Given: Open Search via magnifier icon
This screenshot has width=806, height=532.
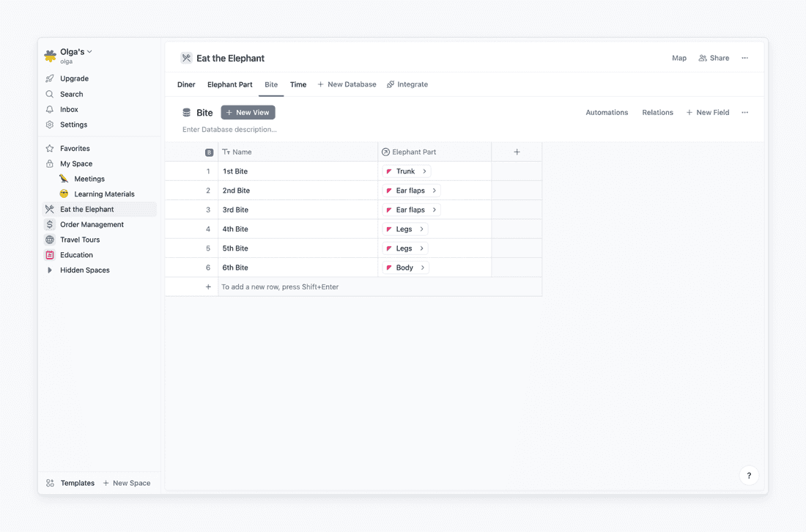Looking at the screenshot, I should coord(50,94).
